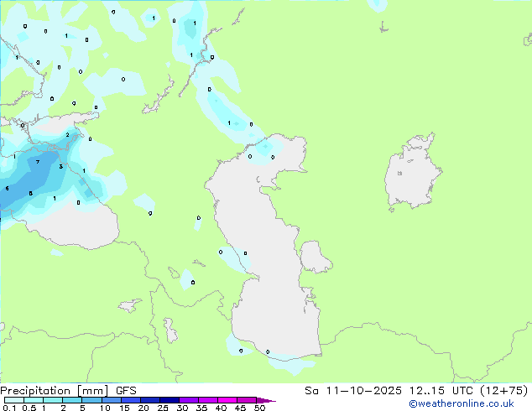Click the legend swatch between 20 and 25
Image resolution: width=532 pixels, height=411 pixels.
149,400
